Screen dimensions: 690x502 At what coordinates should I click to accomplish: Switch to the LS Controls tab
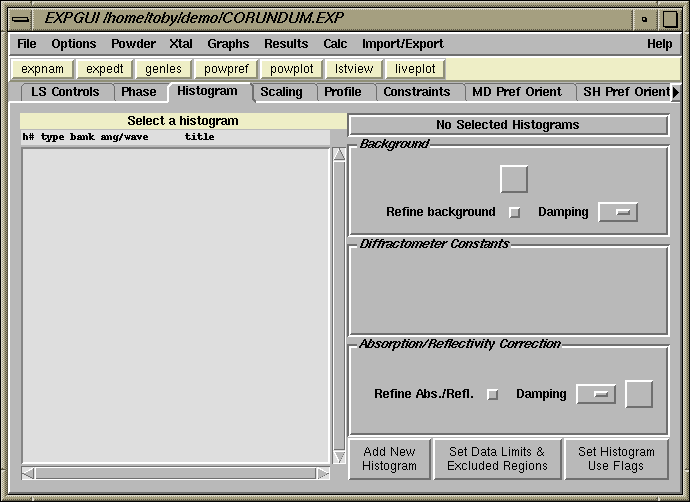(65, 92)
